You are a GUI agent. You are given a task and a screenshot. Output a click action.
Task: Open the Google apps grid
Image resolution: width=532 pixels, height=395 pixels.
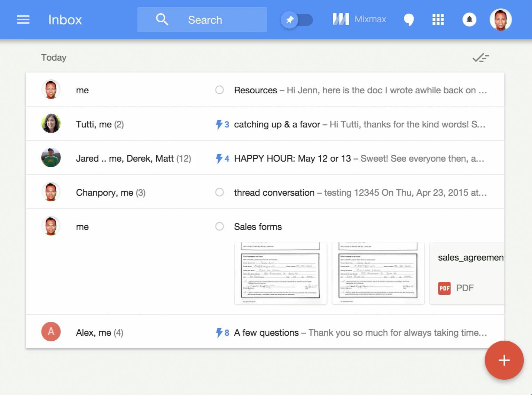438,20
